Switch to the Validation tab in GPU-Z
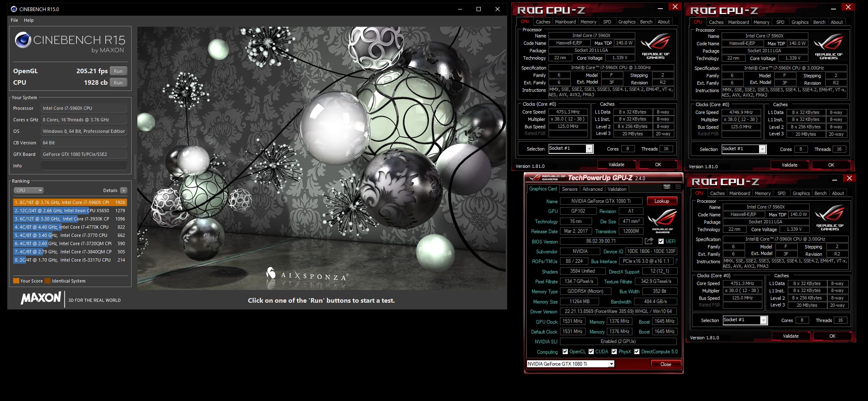This screenshot has width=868, height=401. tap(617, 189)
